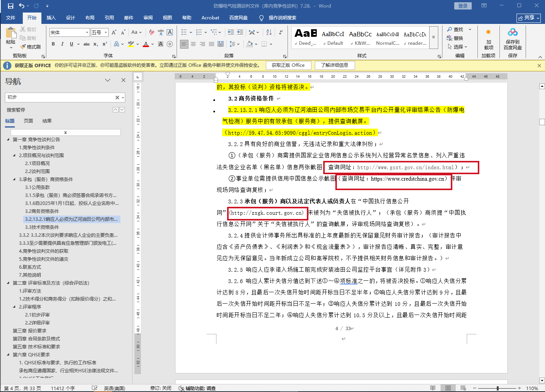Viewport: 545px width, 392px height.
Task: Open the font name dropdown (宋体)
Action: click(87, 33)
